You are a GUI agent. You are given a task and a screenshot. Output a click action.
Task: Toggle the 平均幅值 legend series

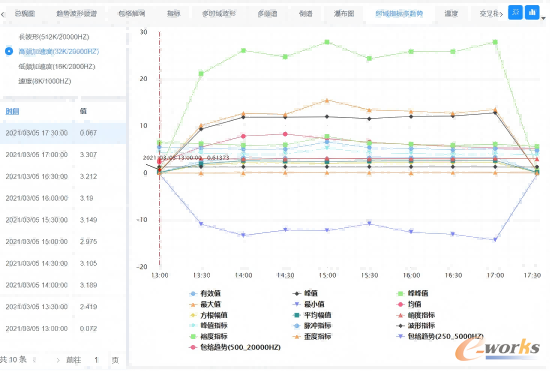312,315
